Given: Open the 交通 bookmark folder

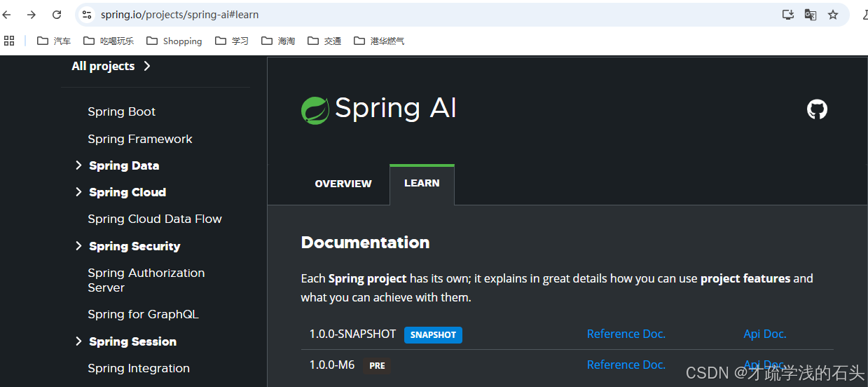Looking at the screenshot, I should (x=324, y=41).
